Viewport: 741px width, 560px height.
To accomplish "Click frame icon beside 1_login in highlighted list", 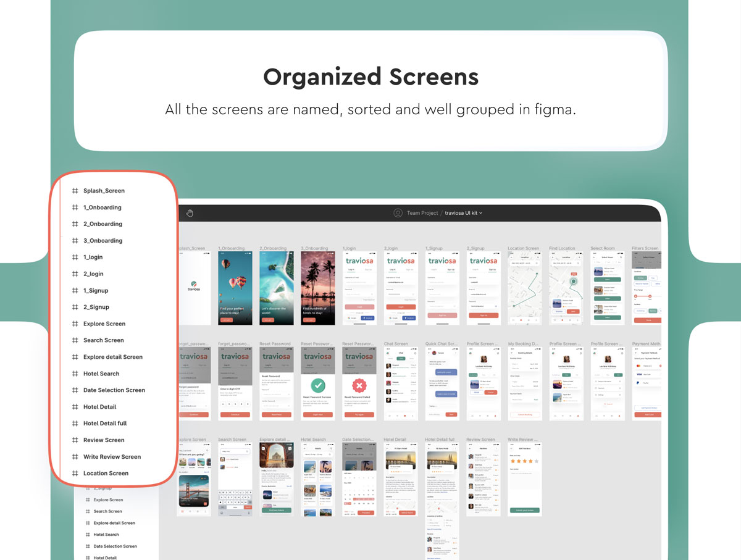I will pyautogui.click(x=75, y=257).
